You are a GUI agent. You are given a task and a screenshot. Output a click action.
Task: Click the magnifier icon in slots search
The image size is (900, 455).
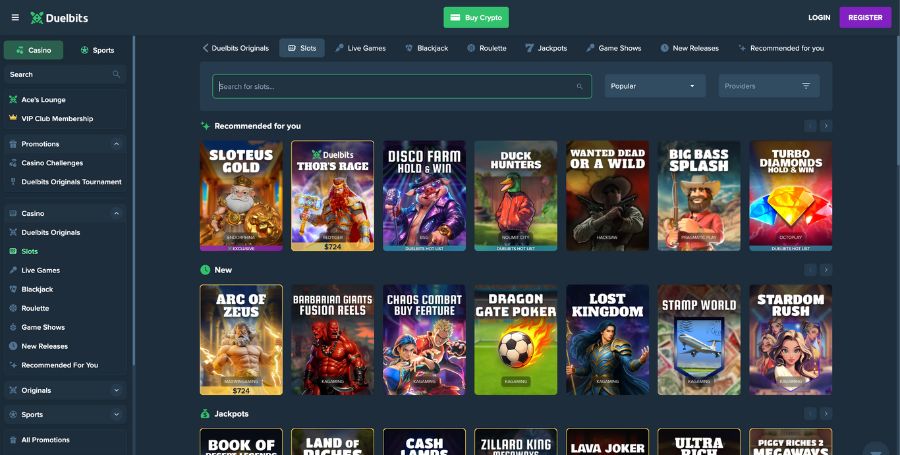(x=579, y=86)
